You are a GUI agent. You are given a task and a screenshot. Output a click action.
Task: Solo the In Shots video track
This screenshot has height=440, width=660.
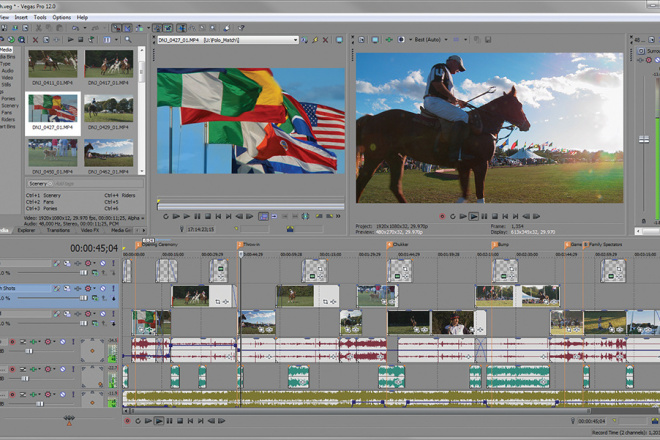(113, 288)
